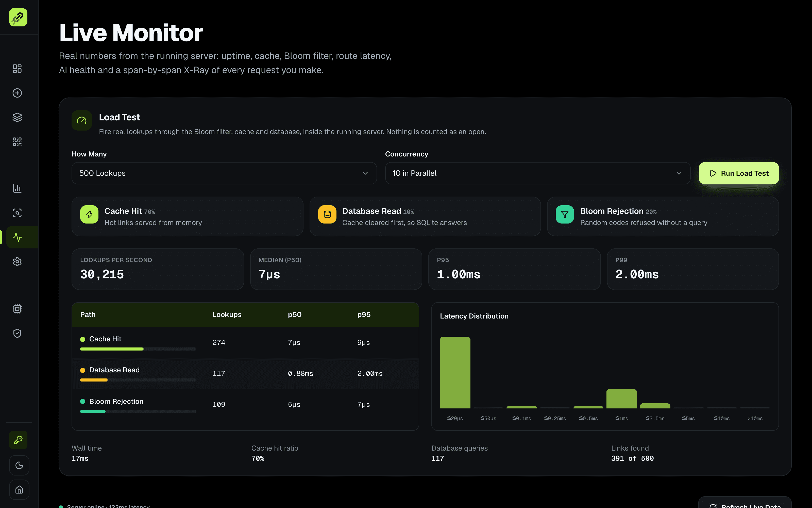Click the Database Read orange progress bar
812x508 pixels.
pyautogui.click(x=94, y=380)
